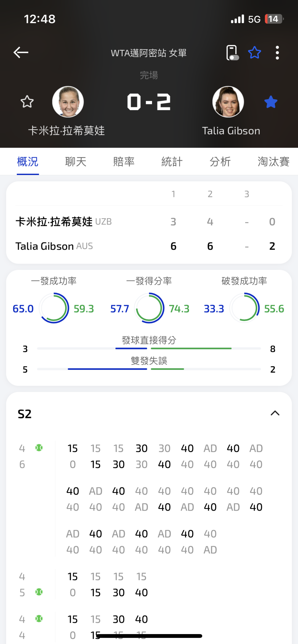Collapse the S2 set section chevron

[275, 413]
